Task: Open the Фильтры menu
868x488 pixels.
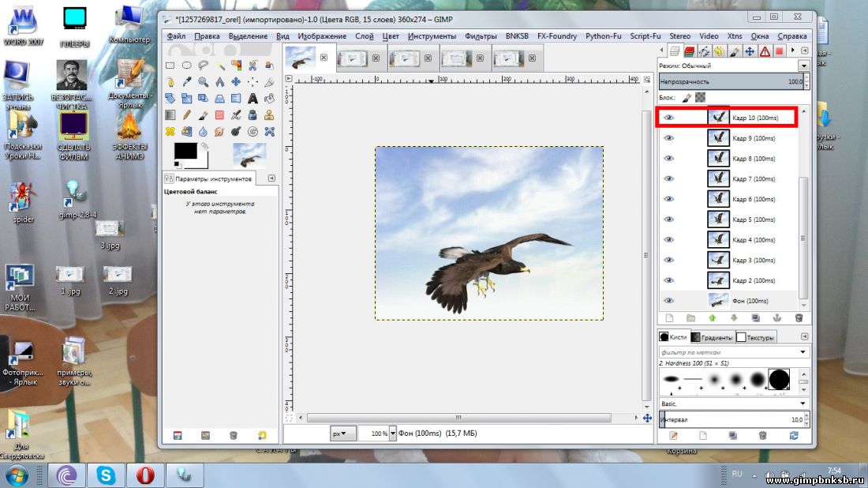Action: coord(481,36)
